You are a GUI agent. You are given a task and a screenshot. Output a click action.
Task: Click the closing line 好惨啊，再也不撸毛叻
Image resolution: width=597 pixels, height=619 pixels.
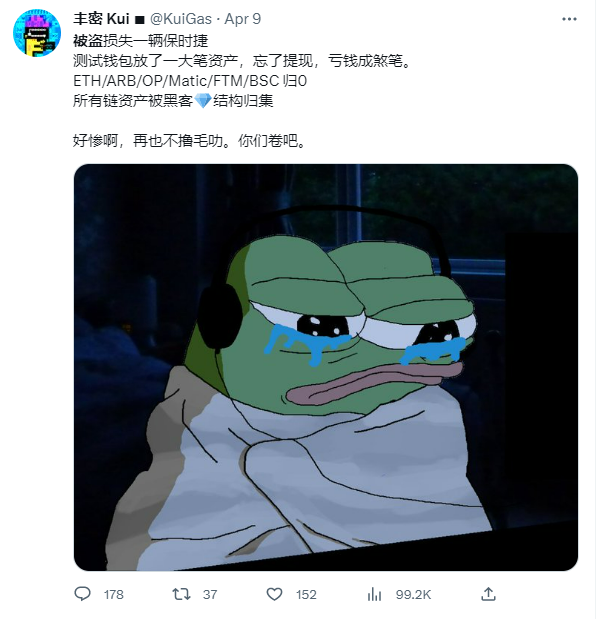pyautogui.click(x=148, y=141)
